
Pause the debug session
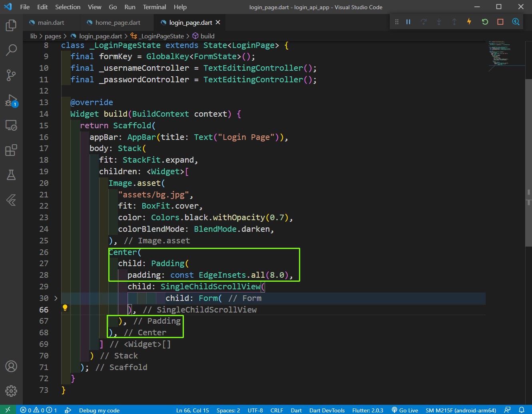pyautogui.click(x=408, y=22)
